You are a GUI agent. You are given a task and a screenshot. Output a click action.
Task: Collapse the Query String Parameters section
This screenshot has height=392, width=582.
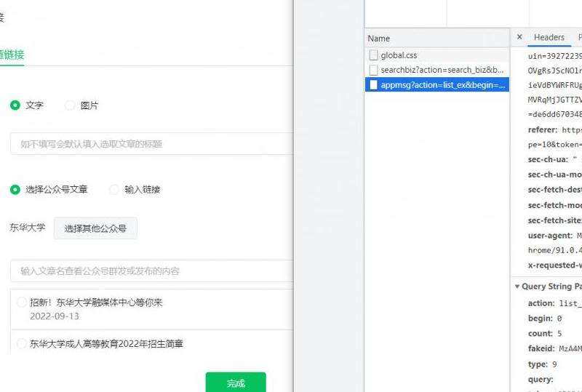[x=517, y=287]
